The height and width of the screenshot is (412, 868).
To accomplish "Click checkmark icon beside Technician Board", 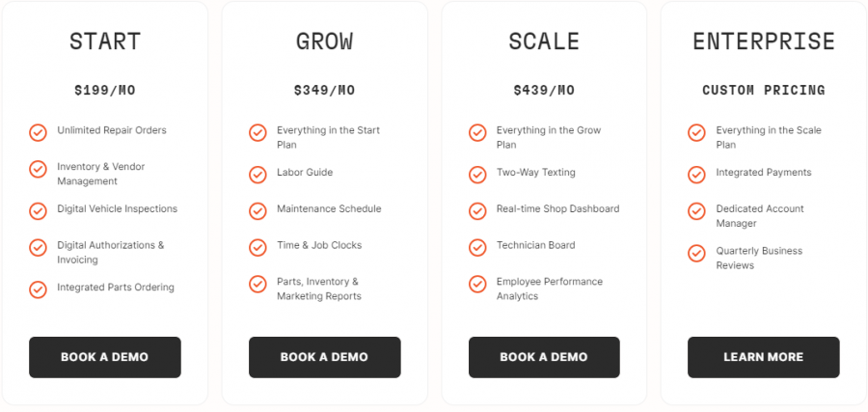I will tap(477, 247).
